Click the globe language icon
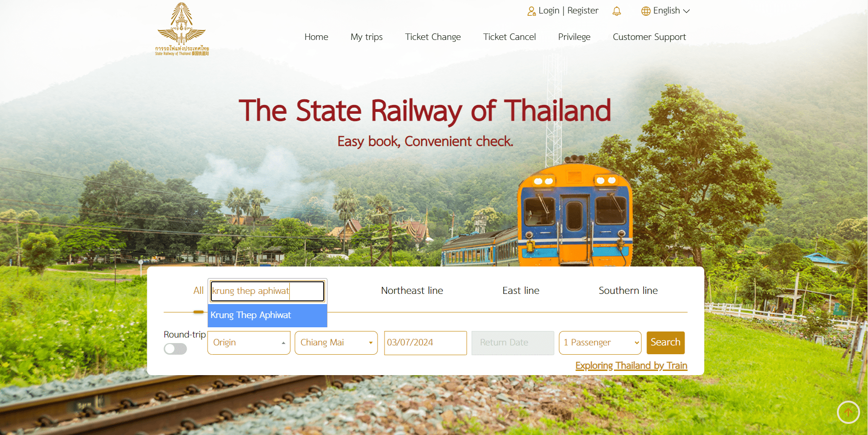 pyautogui.click(x=646, y=11)
